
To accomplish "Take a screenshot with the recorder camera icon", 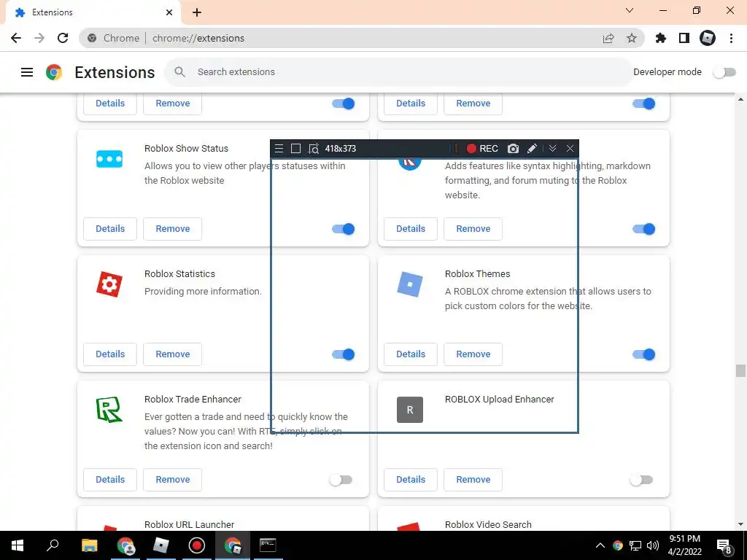I will pyautogui.click(x=513, y=149).
